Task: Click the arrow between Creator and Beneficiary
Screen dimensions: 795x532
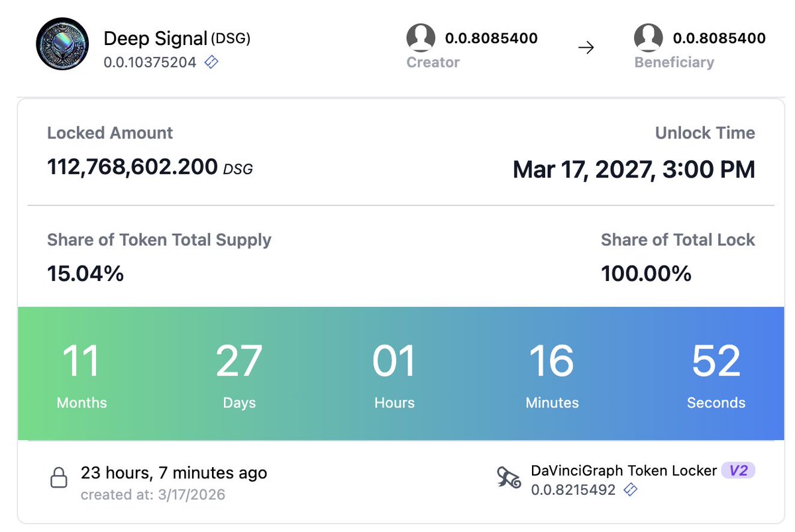Action: (586, 48)
